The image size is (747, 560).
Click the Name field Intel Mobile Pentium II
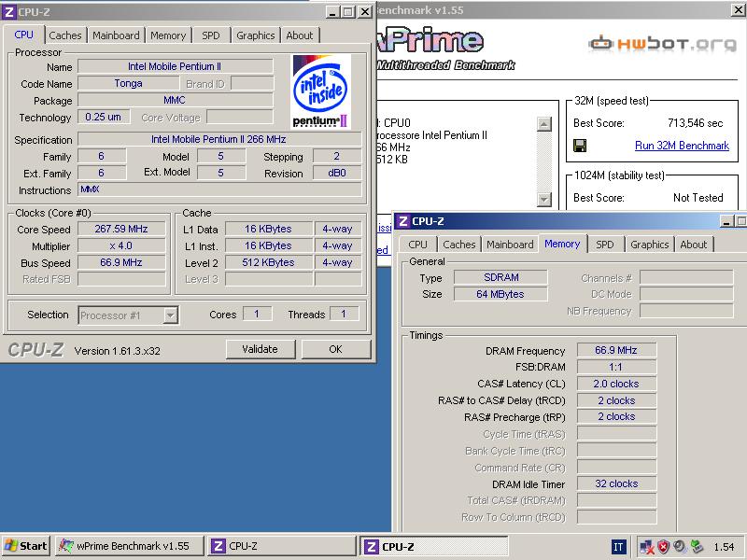point(176,66)
